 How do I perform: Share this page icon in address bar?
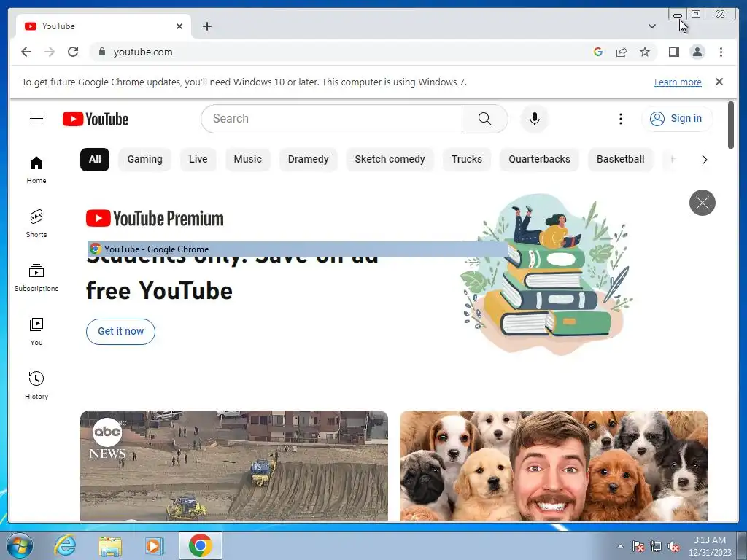click(622, 52)
